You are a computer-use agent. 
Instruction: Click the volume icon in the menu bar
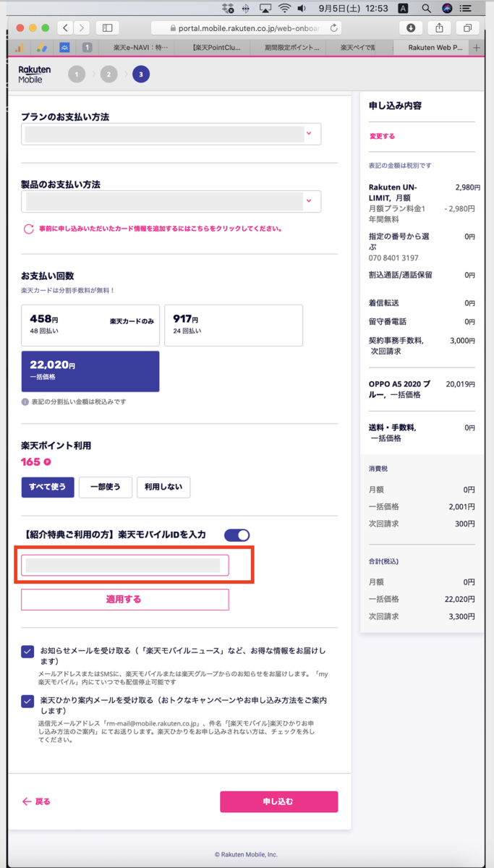[302, 9]
